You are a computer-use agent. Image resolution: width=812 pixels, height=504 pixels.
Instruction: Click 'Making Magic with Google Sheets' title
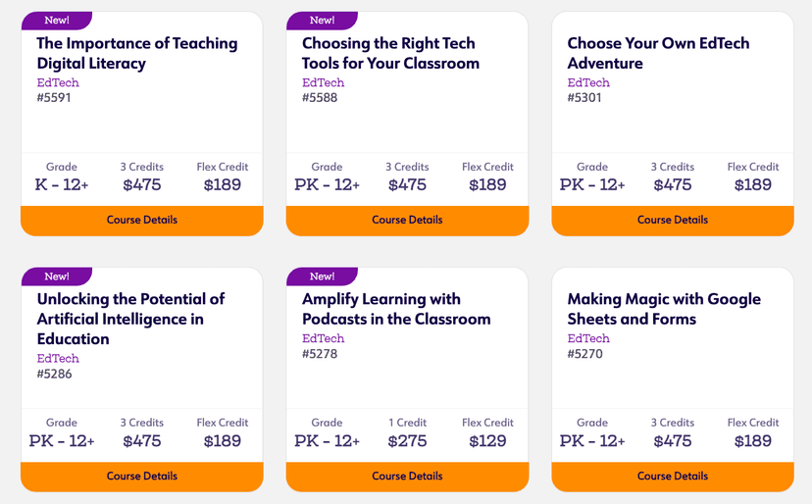664,309
